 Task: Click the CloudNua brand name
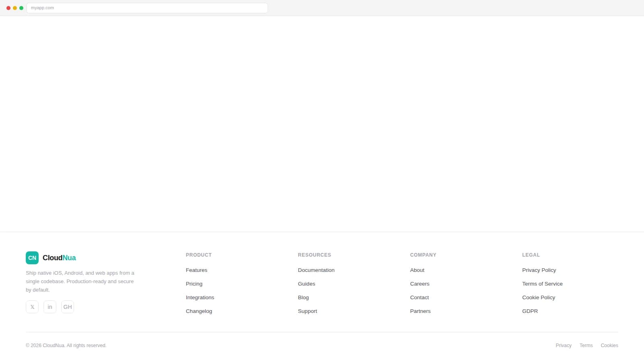pos(59,258)
